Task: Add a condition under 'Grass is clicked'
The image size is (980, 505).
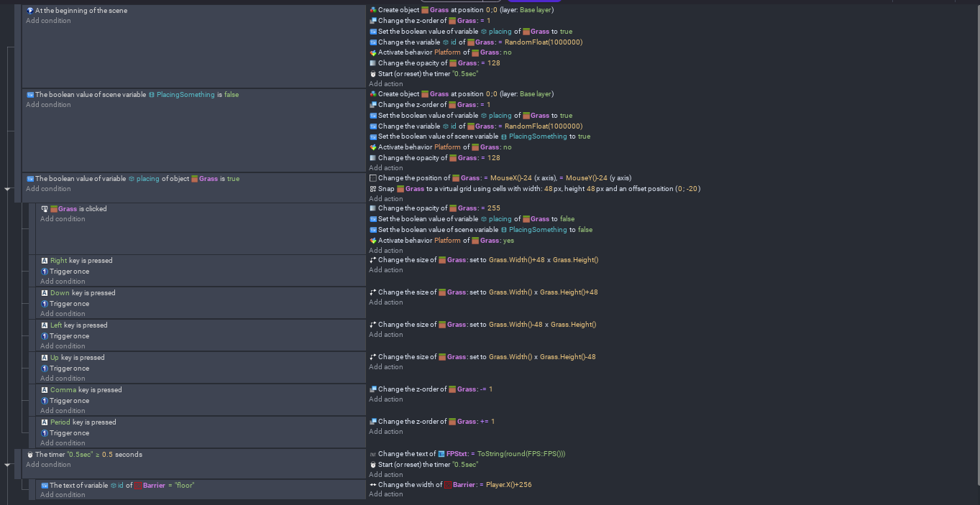Action: 63,219
